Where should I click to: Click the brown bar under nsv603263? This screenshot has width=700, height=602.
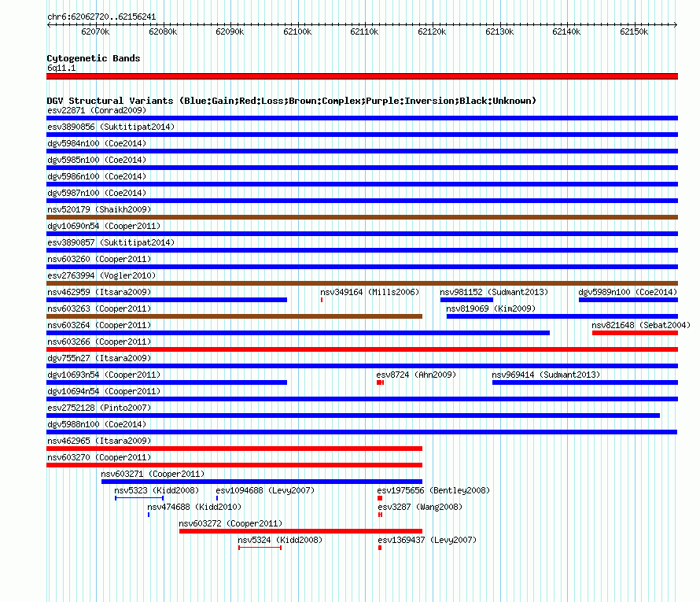[234, 316]
